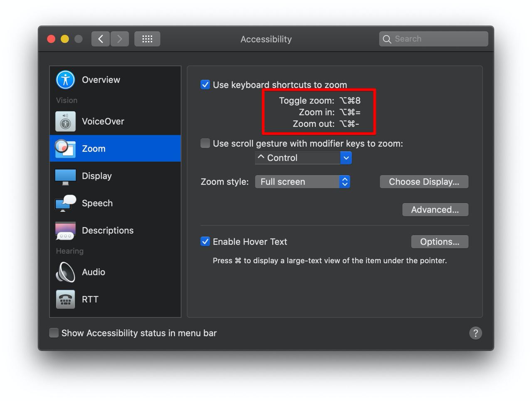This screenshot has width=532, height=401.
Task: Click the Display label in sidebar
Action: 97,176
